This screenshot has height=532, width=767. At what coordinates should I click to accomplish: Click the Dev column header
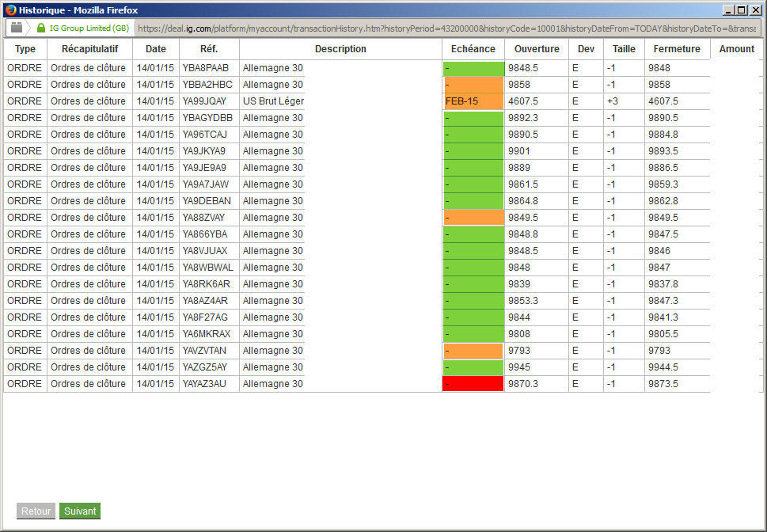coord(586,49)
